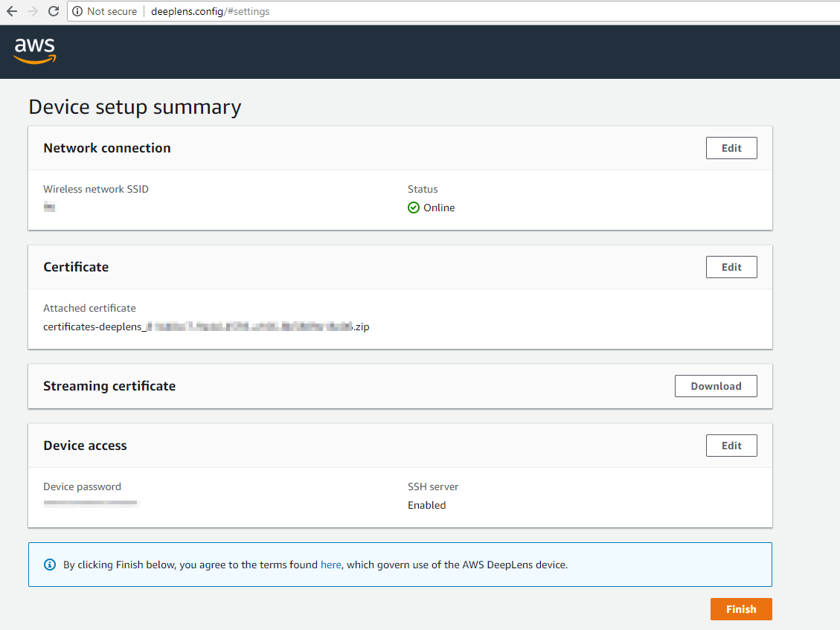Image resolution: width=840 pixels, height=630 pixels.
Task: Click the blurred Device password value
Action: click(91, 504)
